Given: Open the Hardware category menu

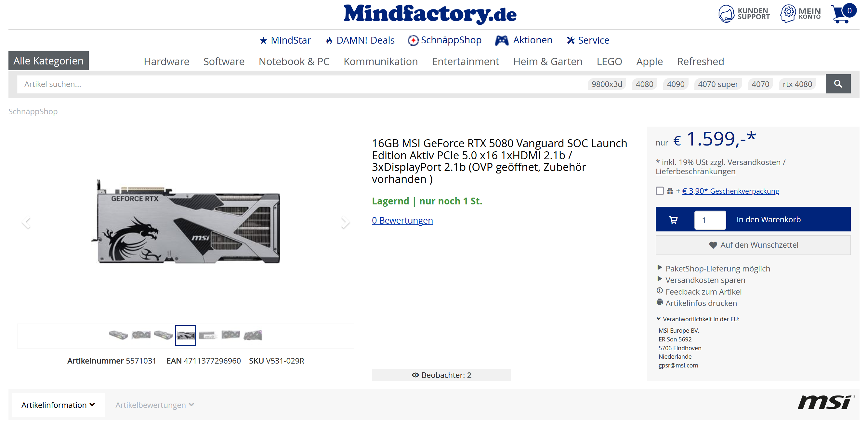Looking at the screenshot, I should (166, 62).
